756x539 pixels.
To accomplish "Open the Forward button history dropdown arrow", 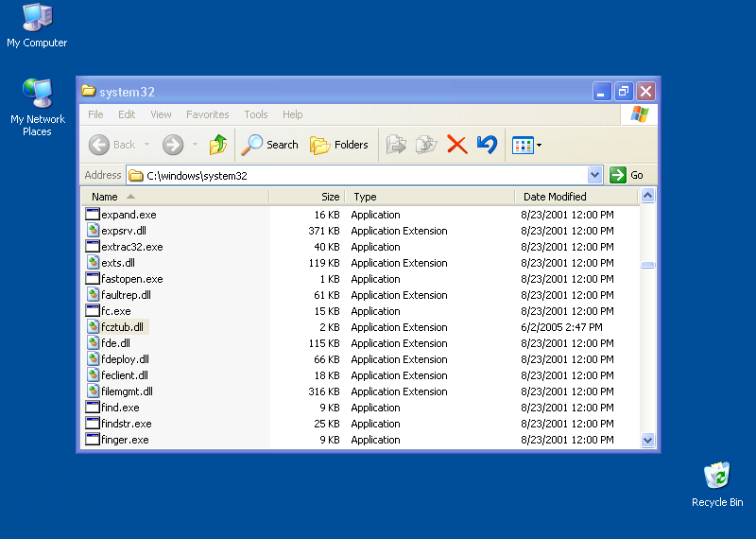I will tap(196, 145).
